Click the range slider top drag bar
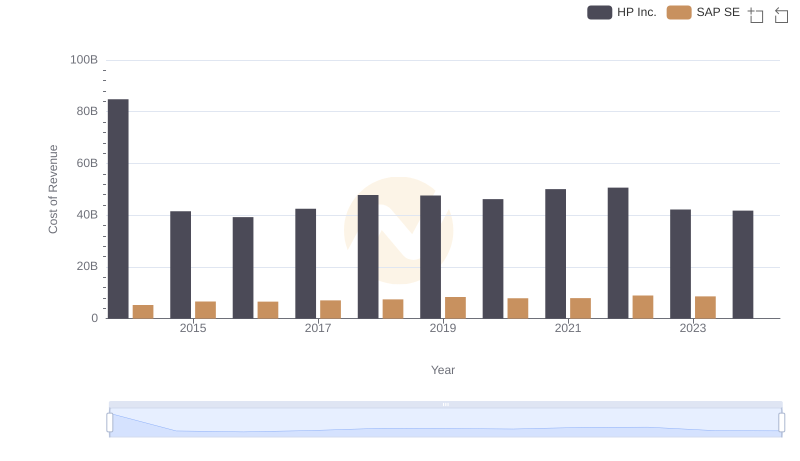Image resolution: width=800 pixels, height=461 pixels. click(445, 404)
